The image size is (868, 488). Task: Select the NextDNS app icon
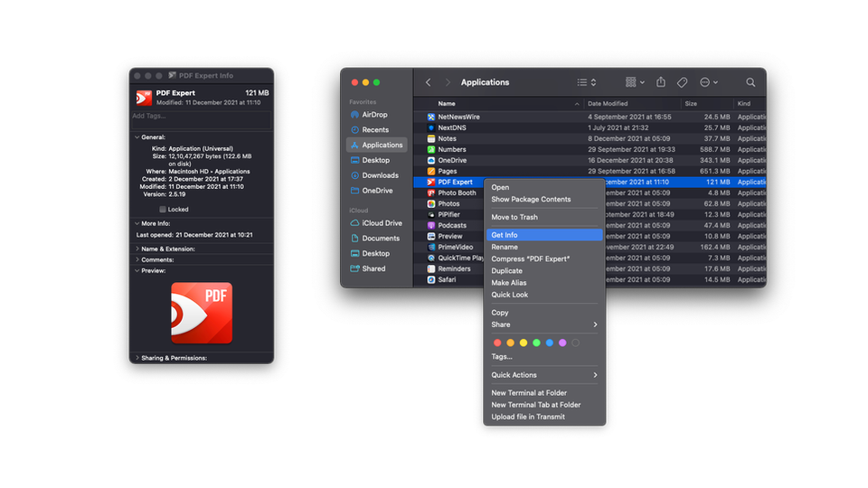pyautogui.click(x=431, y=127)
